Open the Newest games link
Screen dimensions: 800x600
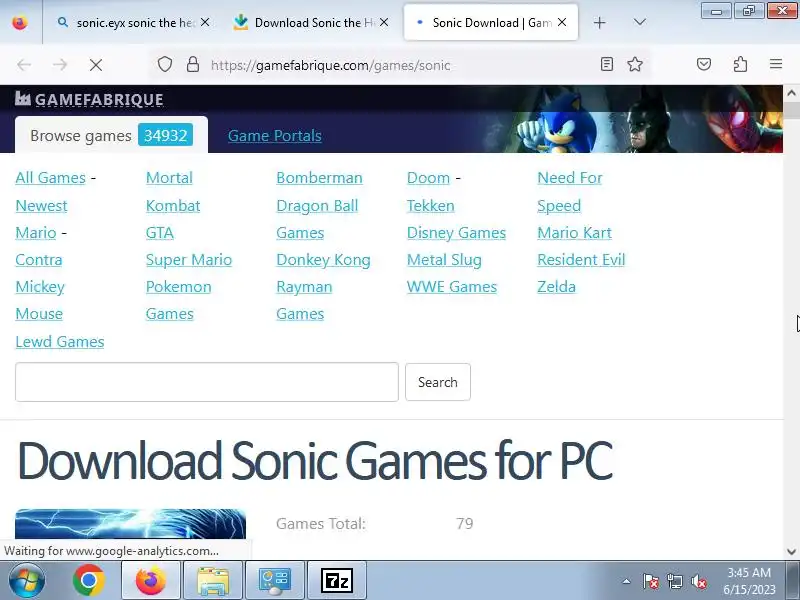click(x=41, y=206)
